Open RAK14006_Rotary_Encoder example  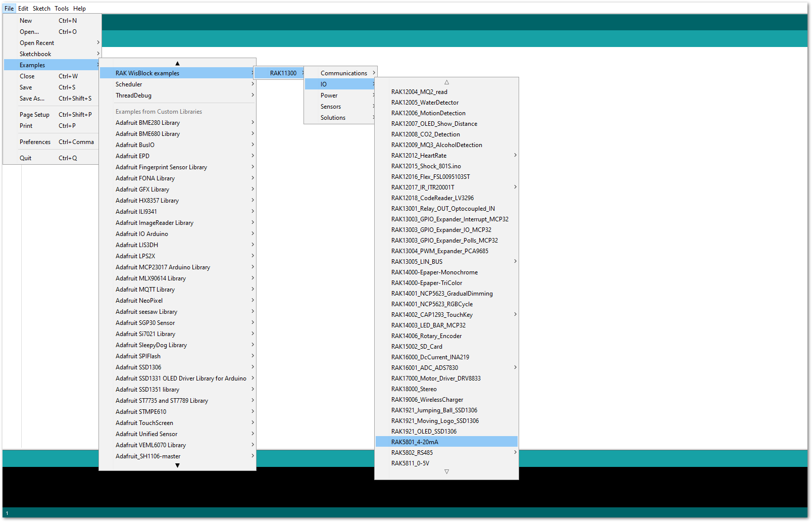447,336
